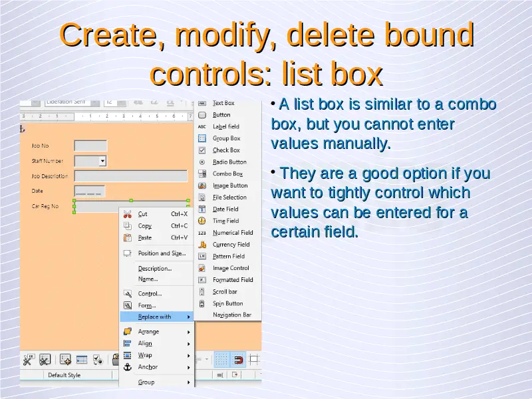Replace control with Navigation Bar
The image size is (532, 399).
coord(227,315)
